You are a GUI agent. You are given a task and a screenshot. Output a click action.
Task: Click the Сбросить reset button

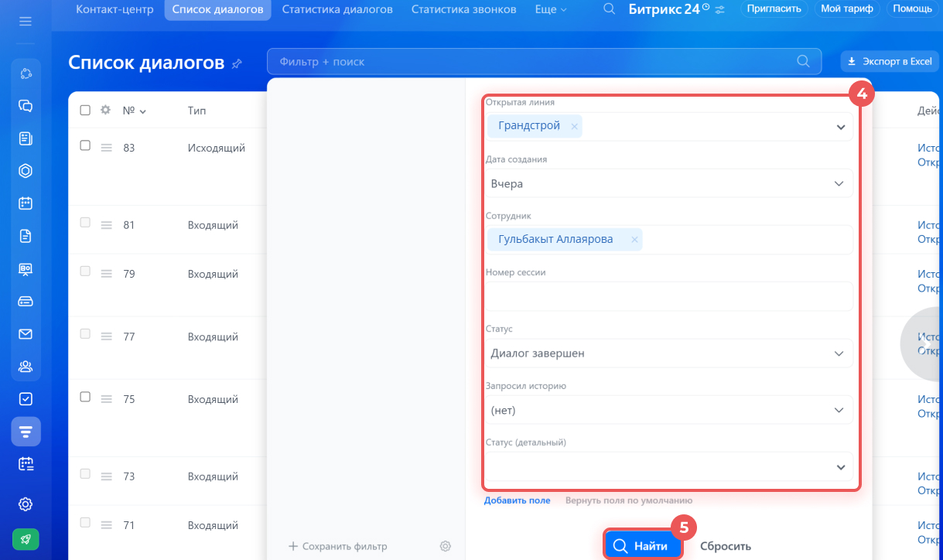(x=726, y=546)
